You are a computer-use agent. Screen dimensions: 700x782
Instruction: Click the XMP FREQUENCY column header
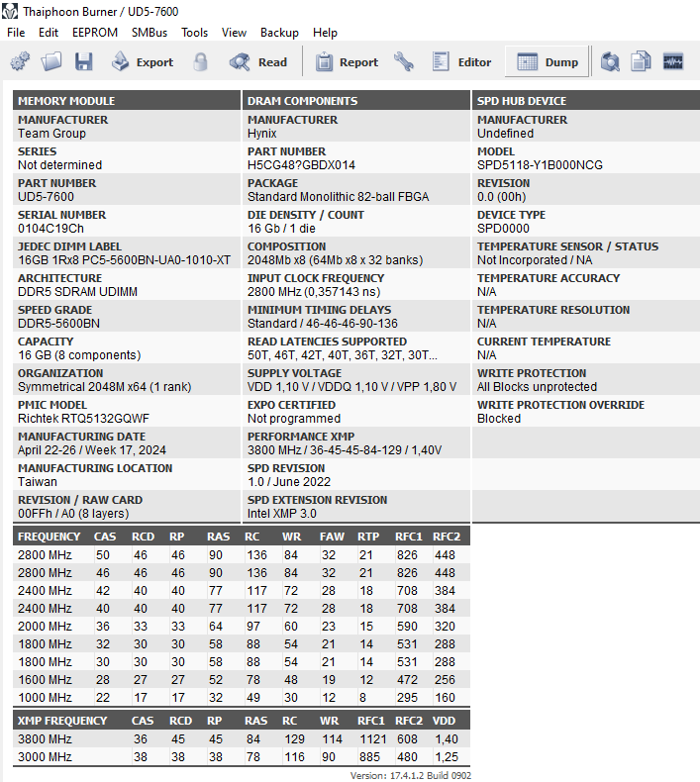coord(62,721)
